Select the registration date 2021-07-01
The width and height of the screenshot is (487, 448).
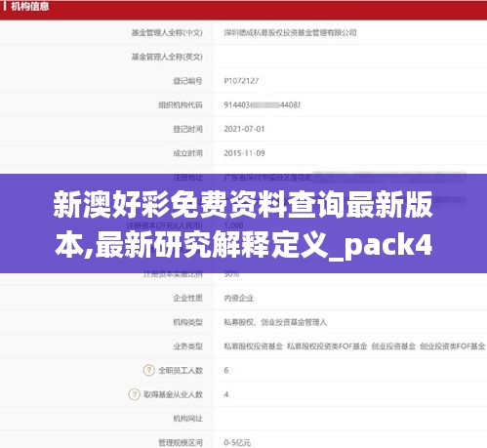pos(244,129)
